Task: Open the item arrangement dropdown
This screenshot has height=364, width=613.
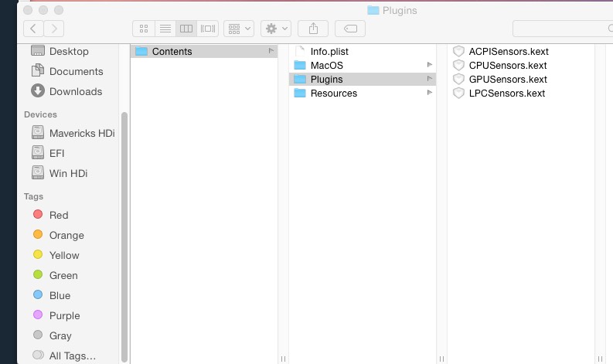Action: 239,29
